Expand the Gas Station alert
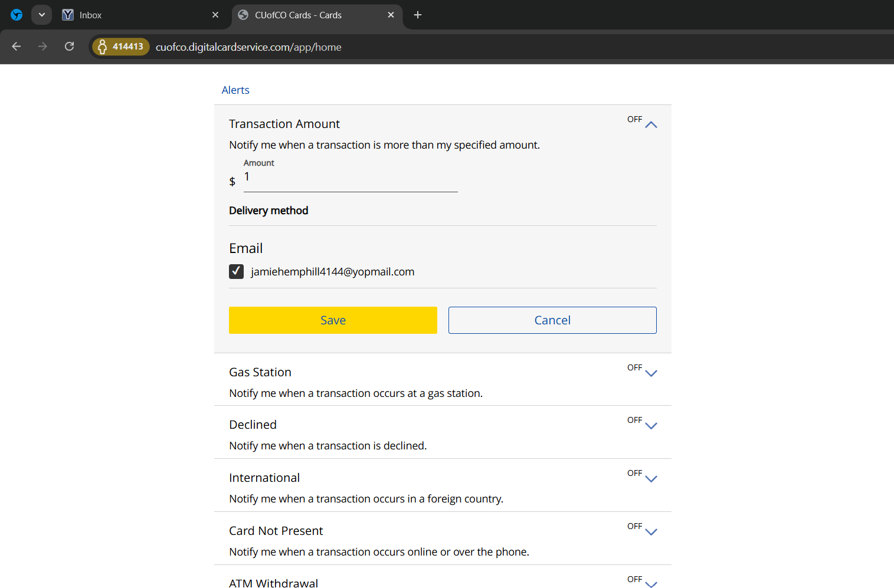Screen dimensions: 894x588 pyautogui.click(x=651, y=373)
